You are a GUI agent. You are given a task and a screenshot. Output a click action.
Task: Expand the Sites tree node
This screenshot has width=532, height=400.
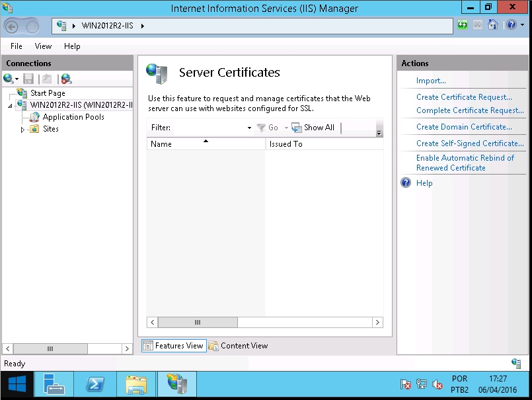click(22, 130)
